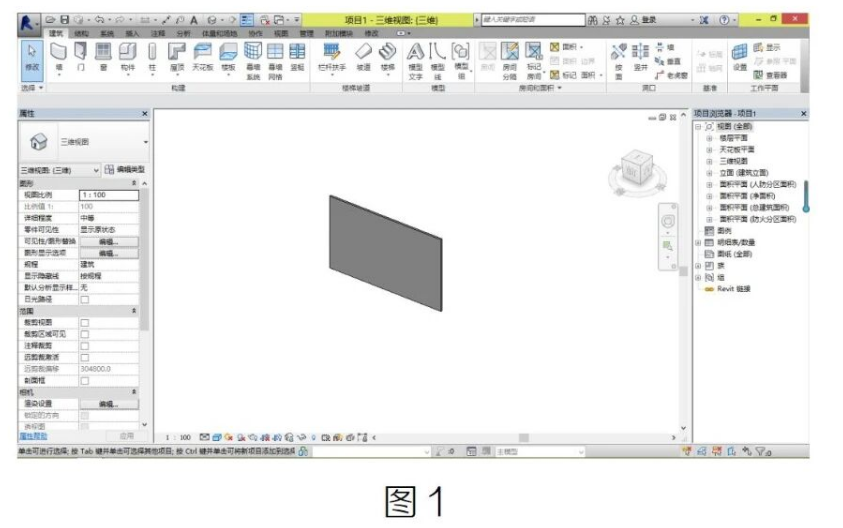Click the Save icon in quick access toolbar
Viewport: 843px width, 528px height.
pyautogui.click(x=64, y=20)
